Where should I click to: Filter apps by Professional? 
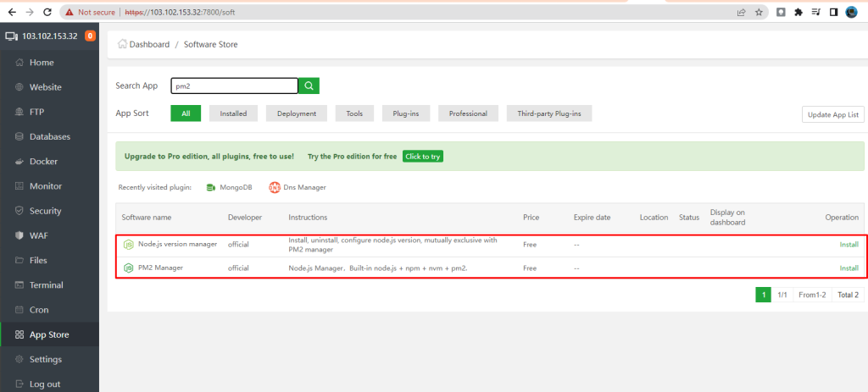point(468,113)
